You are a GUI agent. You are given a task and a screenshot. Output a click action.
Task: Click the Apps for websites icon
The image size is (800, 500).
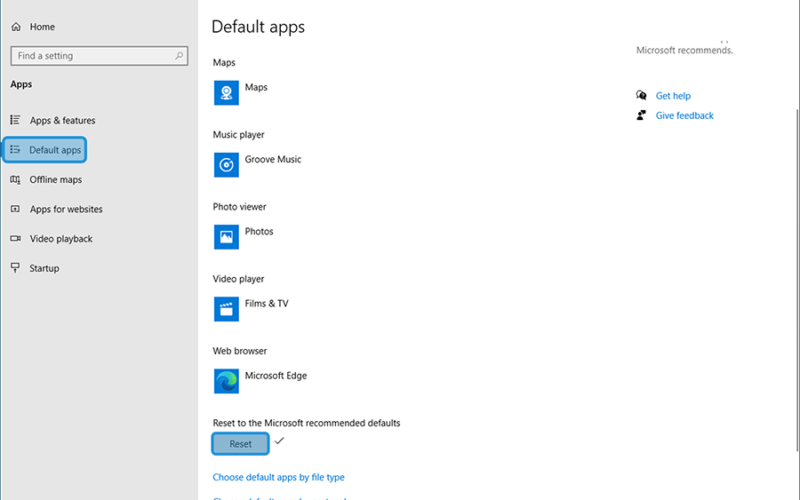tap(15, 209)
